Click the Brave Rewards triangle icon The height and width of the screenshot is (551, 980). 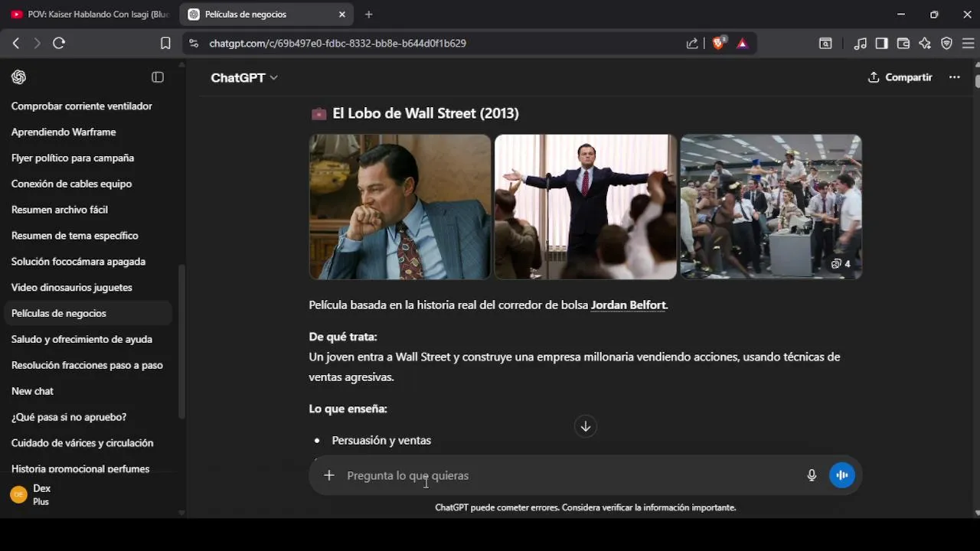[x=742, y=44]
